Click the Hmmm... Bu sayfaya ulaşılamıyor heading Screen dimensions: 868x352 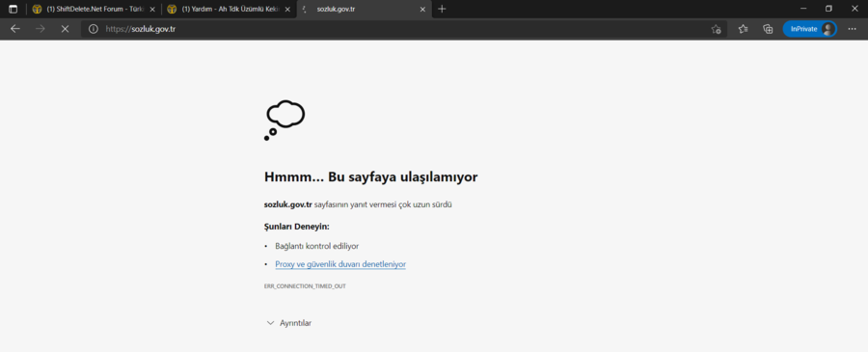[371, 177]
